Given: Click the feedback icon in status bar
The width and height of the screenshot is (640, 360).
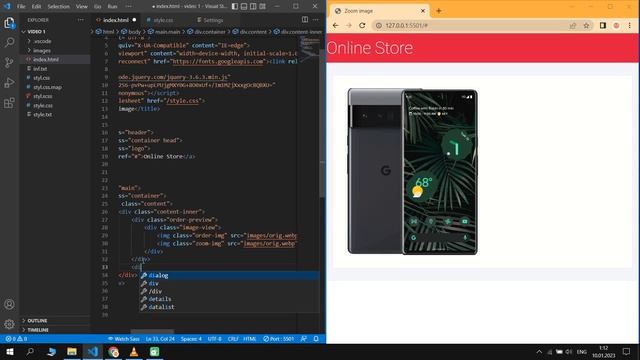Looking at the screenshot, I should pos(304,339).
